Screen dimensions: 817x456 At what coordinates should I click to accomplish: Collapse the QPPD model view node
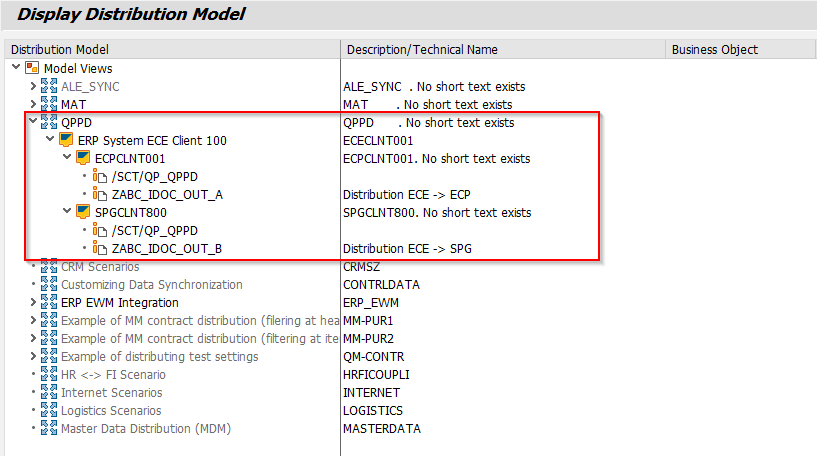[33, 122]
